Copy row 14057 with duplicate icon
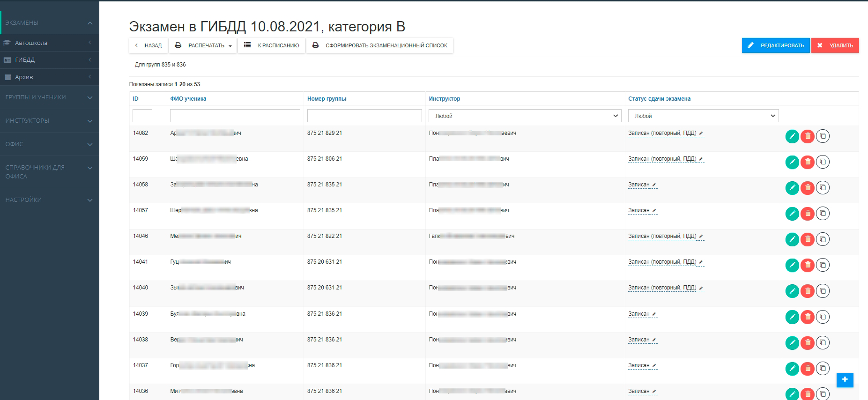This screenshot has width=868, height=400. click(x=823, y=214)
